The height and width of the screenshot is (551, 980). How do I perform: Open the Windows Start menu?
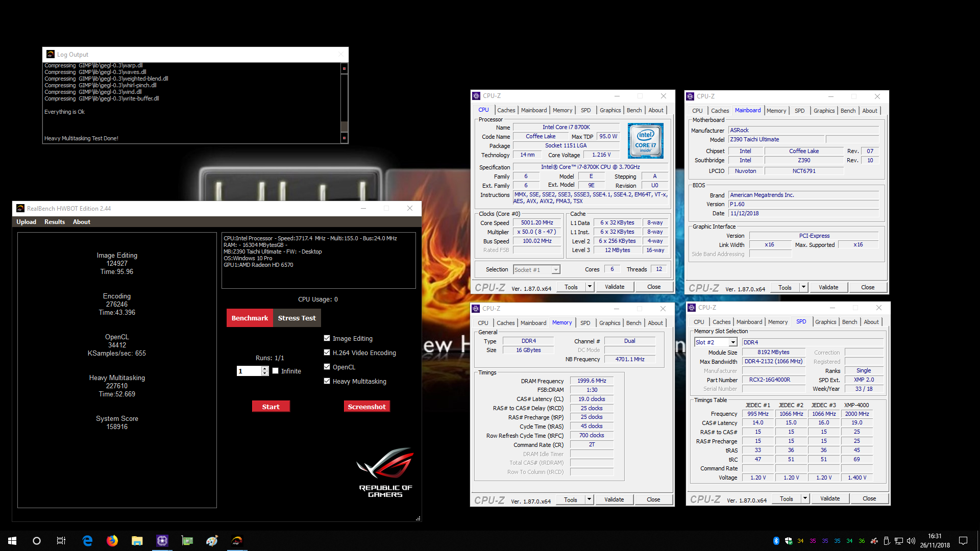[x=12, y=541]
